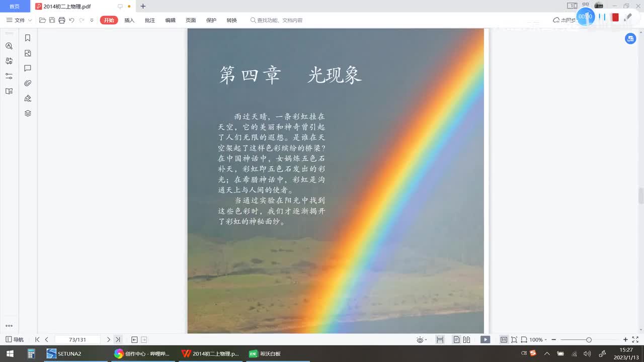Toggle the 导航 navigation pane

click(x=15, y=339)
